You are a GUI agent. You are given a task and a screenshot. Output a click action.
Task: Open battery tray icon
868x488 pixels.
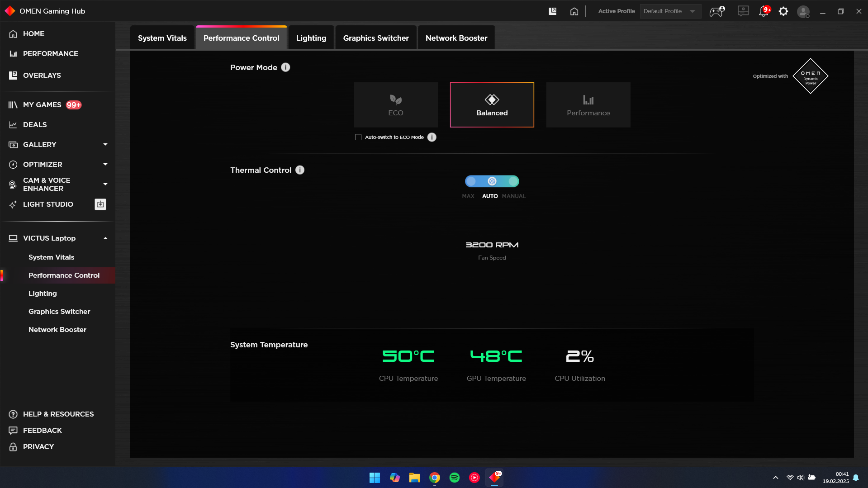pyautogui.click(x=812, y=478)
